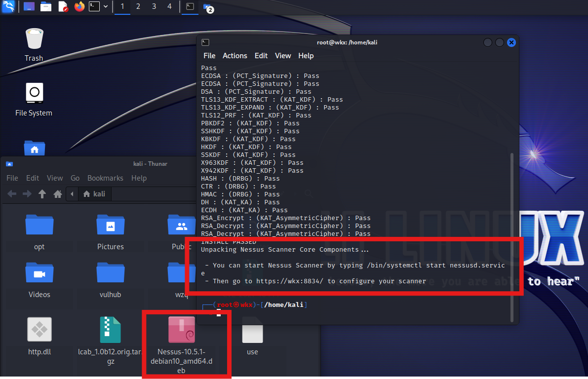This screenshot has height=379, width=588.
Task: Switch to workspace 2
Action: click(138, 6)
